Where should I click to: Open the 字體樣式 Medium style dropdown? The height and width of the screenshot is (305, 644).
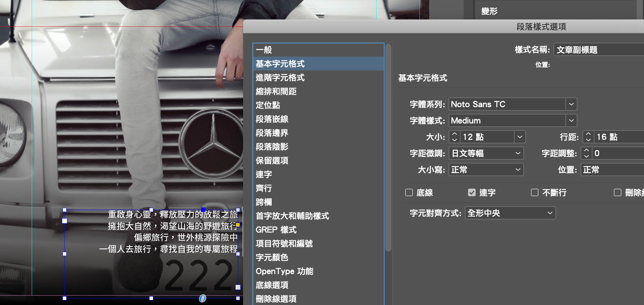coord(571,120)
